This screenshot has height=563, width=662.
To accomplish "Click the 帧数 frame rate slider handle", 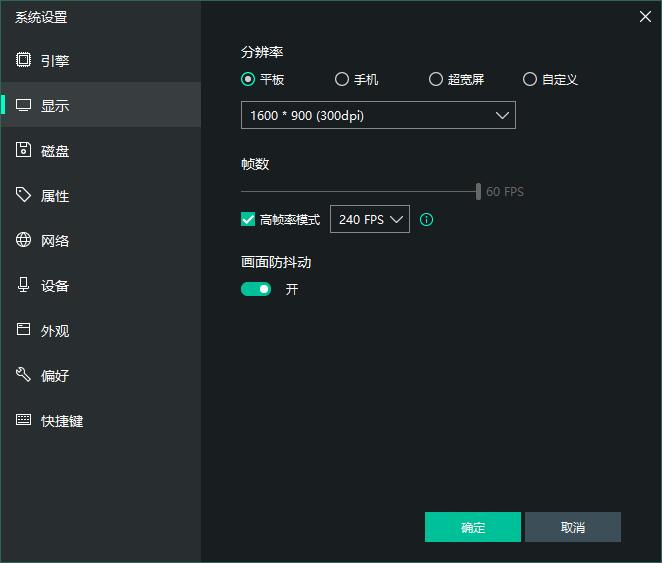I will pos(478,191).
